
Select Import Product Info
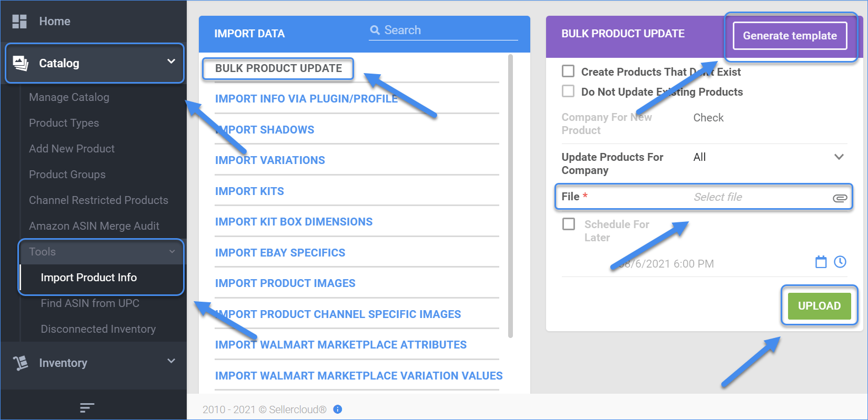(x=88, y=278)
